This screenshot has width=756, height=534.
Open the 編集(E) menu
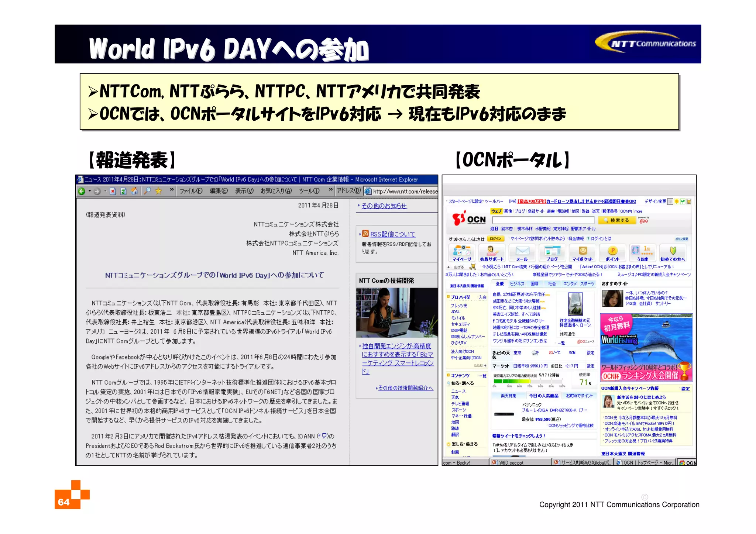tap(219, 191)
